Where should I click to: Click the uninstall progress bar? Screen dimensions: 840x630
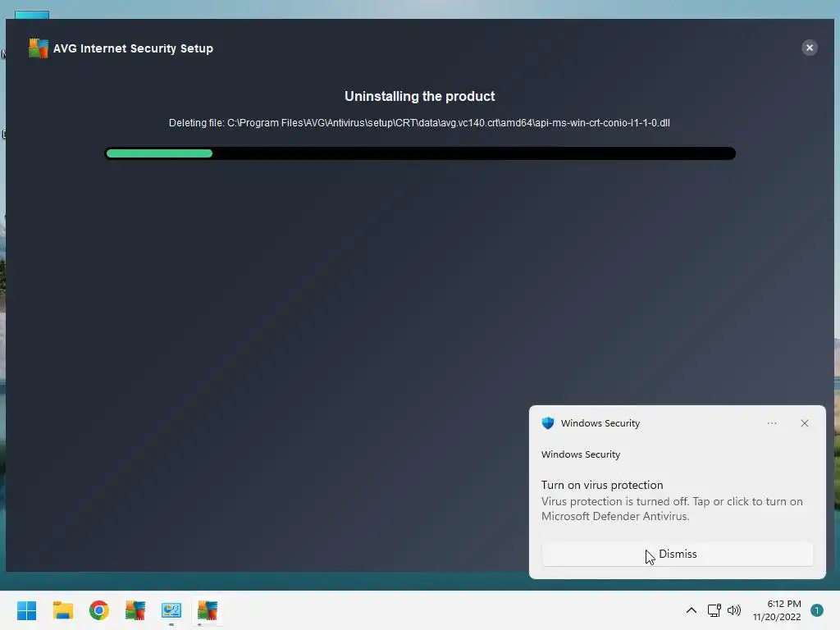click(419, 153)
